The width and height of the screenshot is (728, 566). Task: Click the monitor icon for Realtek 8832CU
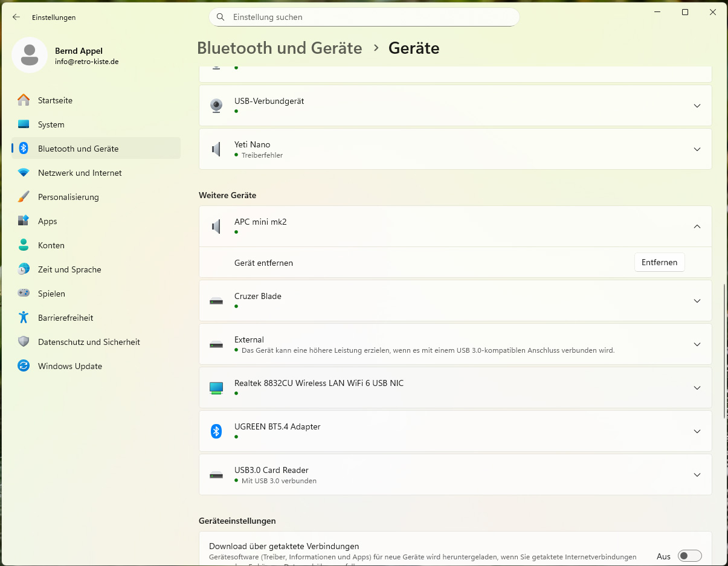tap(216, 388)
